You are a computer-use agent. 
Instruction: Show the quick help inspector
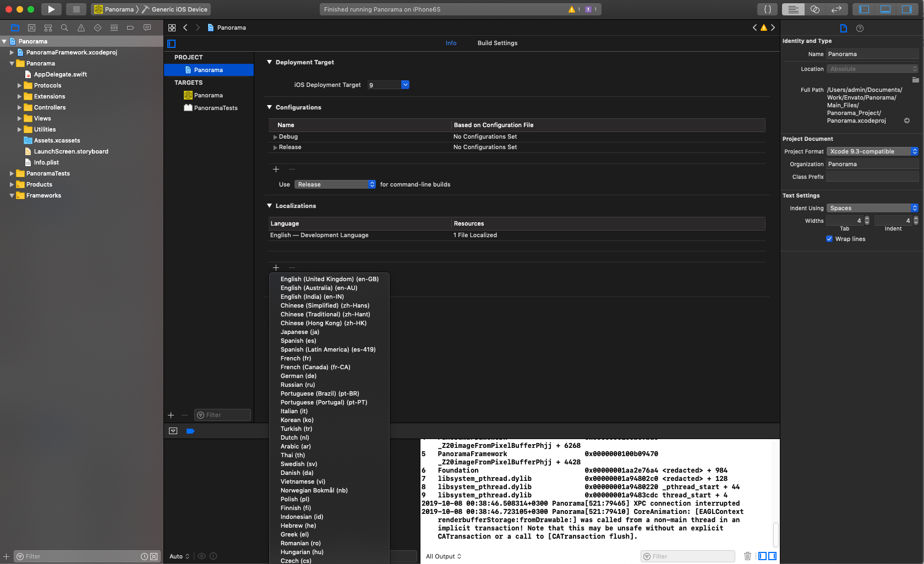click(860, 28)
